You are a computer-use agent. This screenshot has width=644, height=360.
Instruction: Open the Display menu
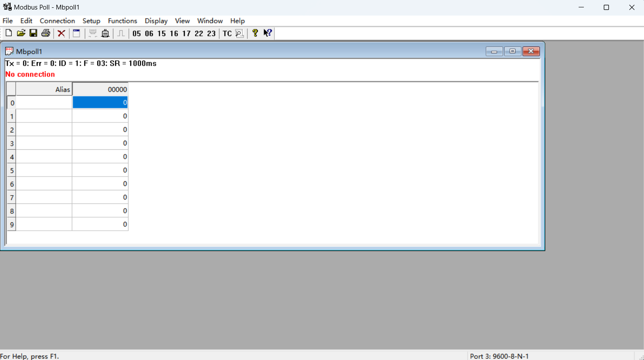click(156, 21)
